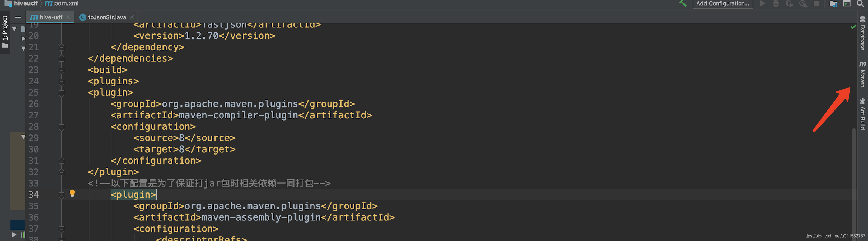
Task: Click the hiveudf folder icon in breadcrumb
Action: click(8, 3)
